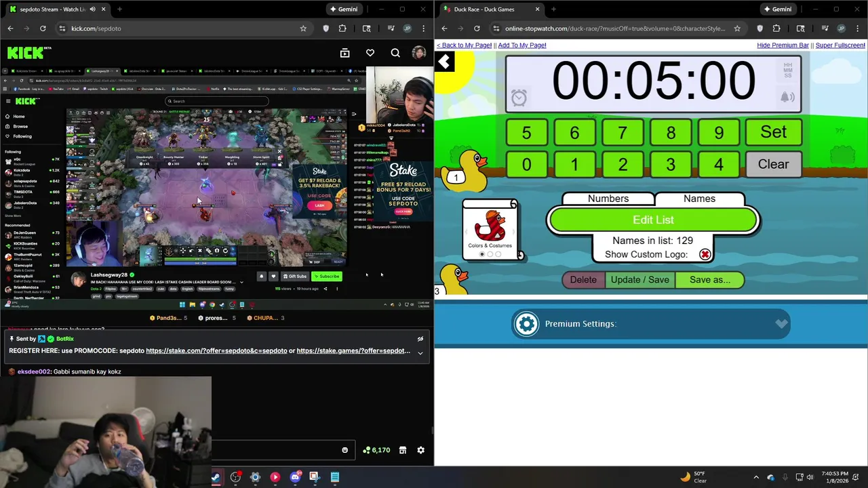Open the heart following icon in Kick header
868x488 pixels.
pyautogui.click(x=370, y=53)
